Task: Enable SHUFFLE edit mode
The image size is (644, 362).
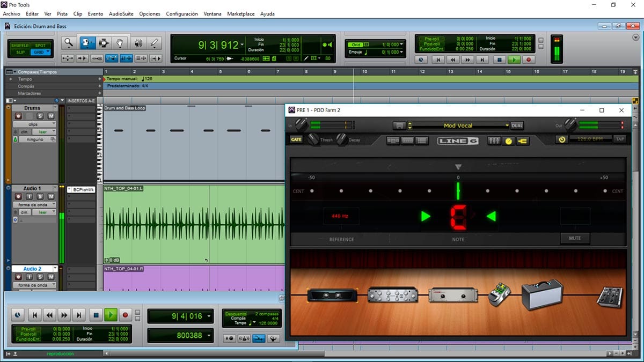Action: coord(21,46)
